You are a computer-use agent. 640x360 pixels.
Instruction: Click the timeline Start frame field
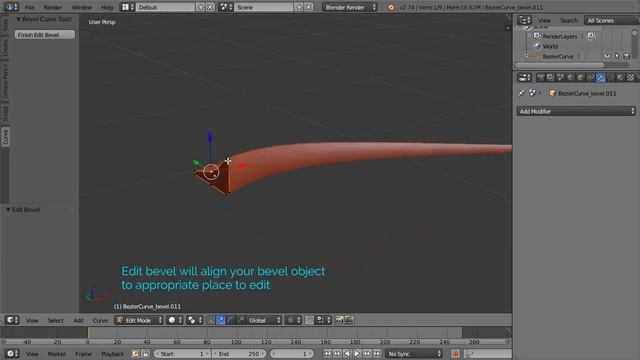182,353
